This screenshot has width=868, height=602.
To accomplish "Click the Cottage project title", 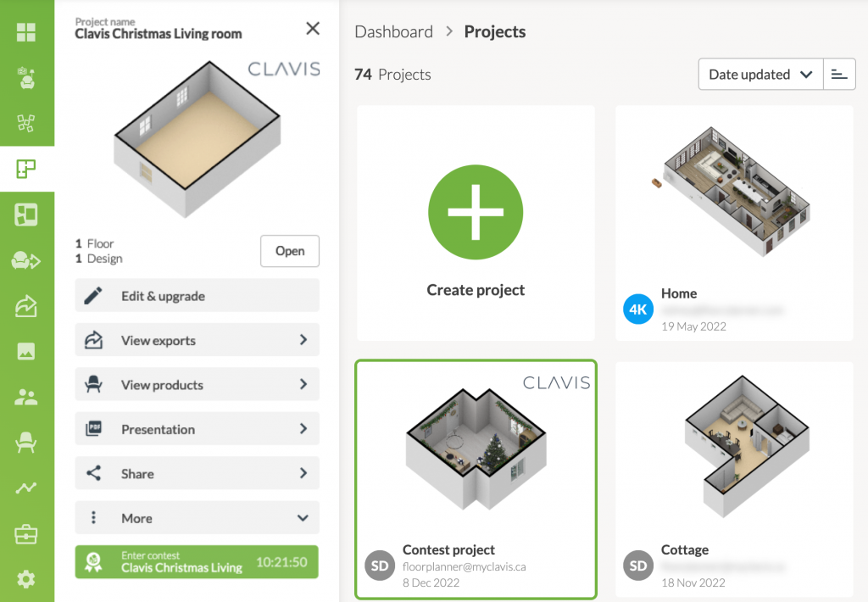I will click(685, 549).
